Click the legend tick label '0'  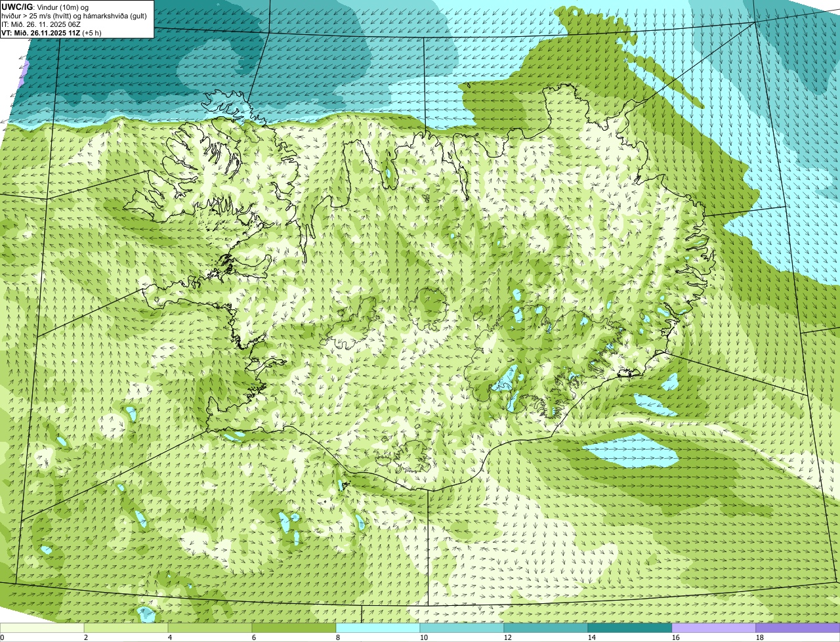point(2,637)
